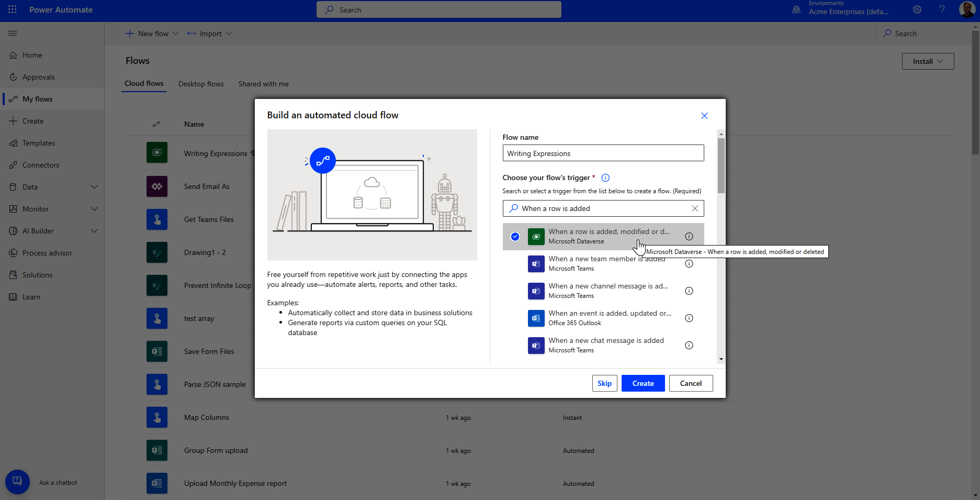Select When a new chat message is added trigger

pos(603,345)
